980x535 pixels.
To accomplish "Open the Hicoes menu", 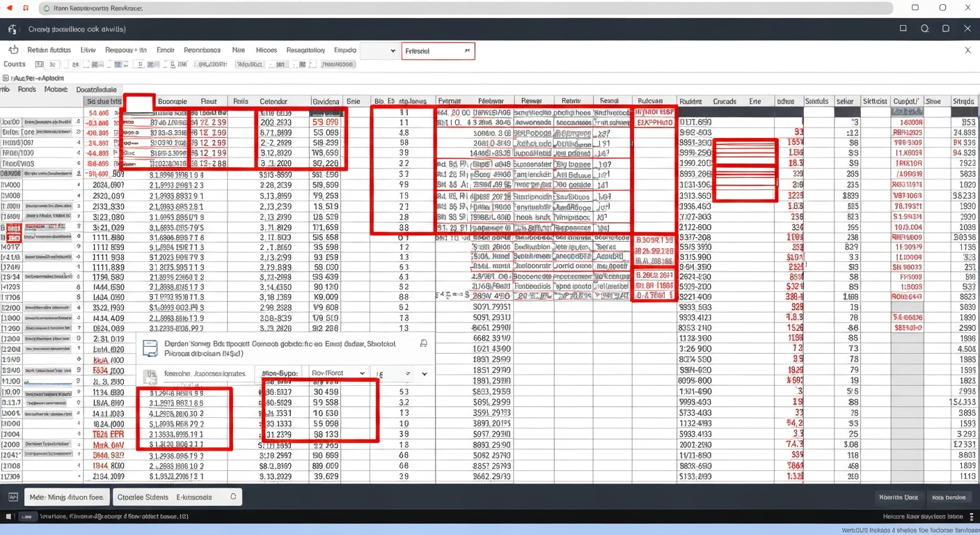I will coord(267,50).
